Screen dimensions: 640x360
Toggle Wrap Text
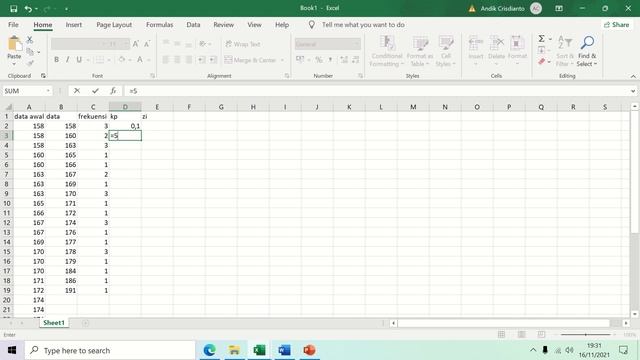243,44
